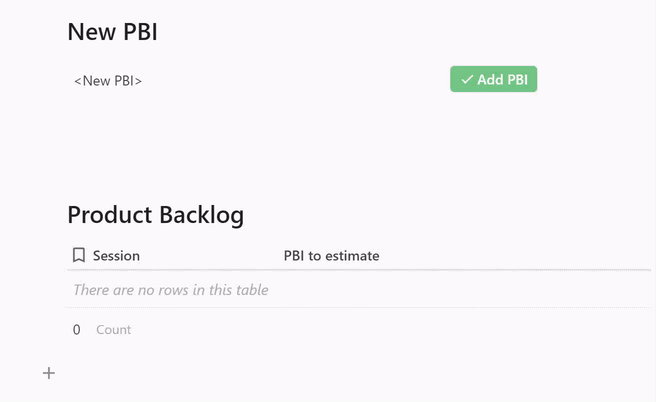Image resolution: width=656 pixels, height=402 pixels.
Task: Click the 0 count value
Action: (77, 329)
